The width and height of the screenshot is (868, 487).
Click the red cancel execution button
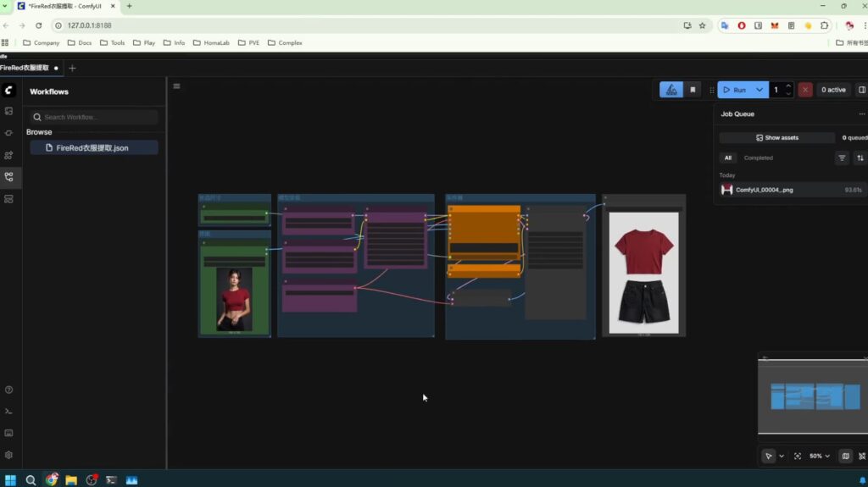point(805,90)
